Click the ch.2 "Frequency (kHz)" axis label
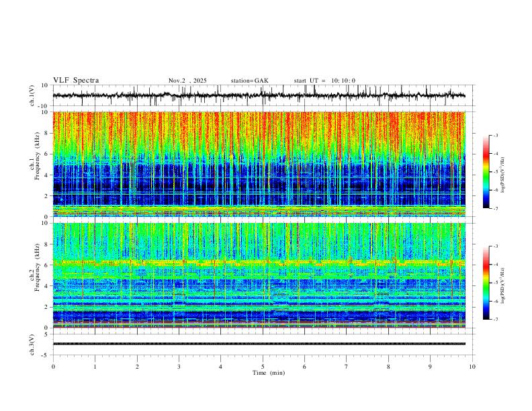 38,267
